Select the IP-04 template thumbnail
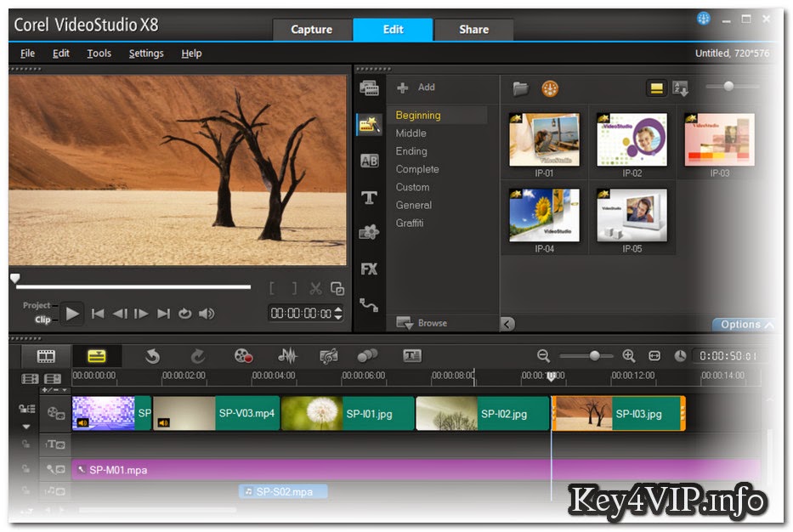793x532 pixels. [544, 216]
